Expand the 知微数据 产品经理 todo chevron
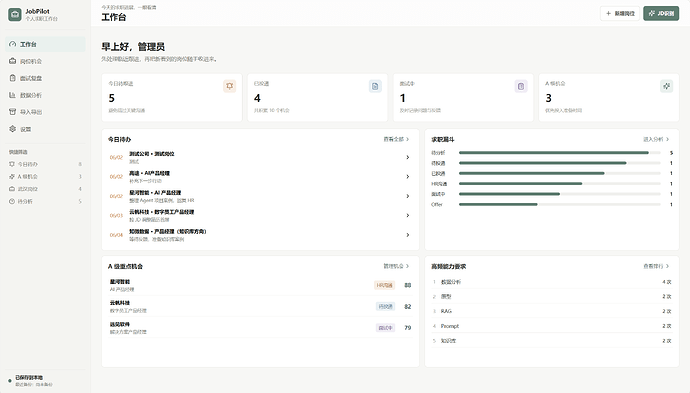 click(408, 235)
